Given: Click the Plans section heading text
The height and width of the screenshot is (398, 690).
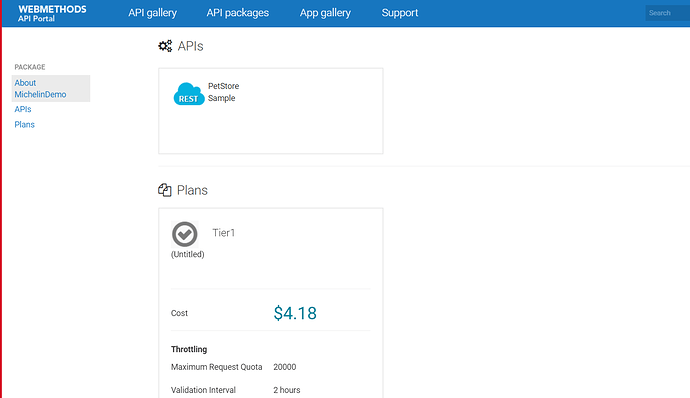Looking at the screenshot, I should 192,190.
